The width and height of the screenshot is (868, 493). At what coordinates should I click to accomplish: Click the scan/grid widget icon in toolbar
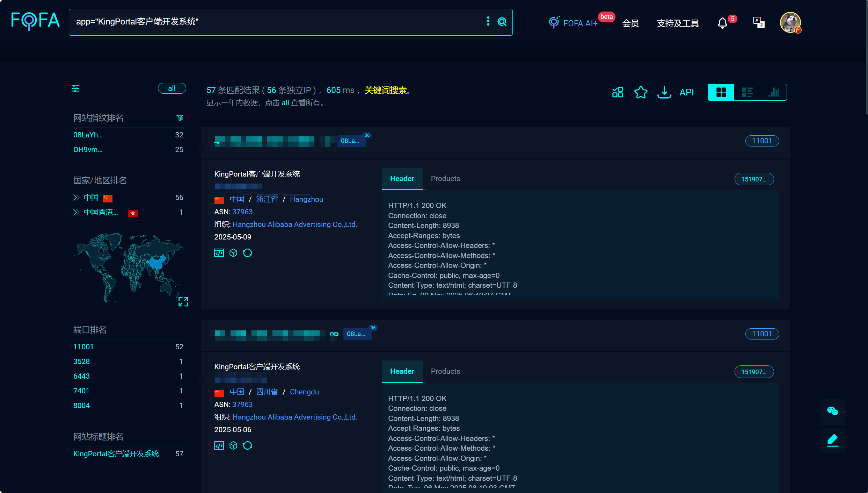tap(618, 92)
